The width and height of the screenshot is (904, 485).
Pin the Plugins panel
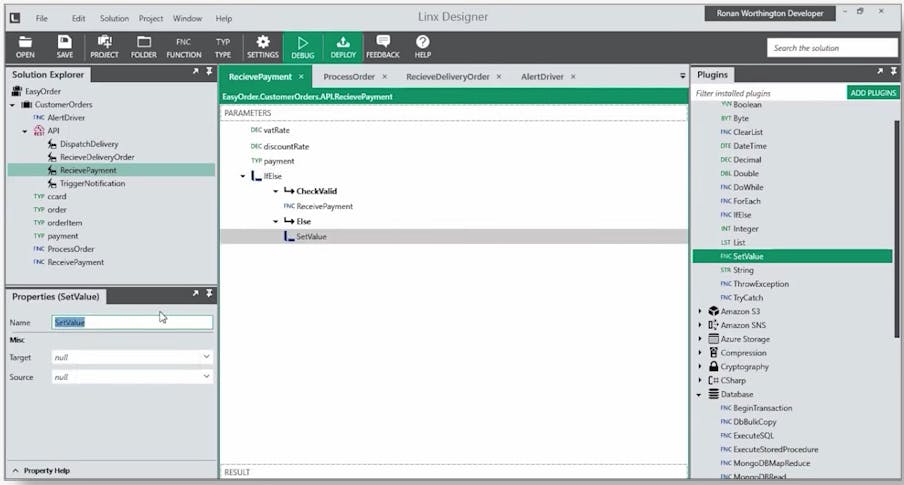pyautogui.click(x=894, y=72)
